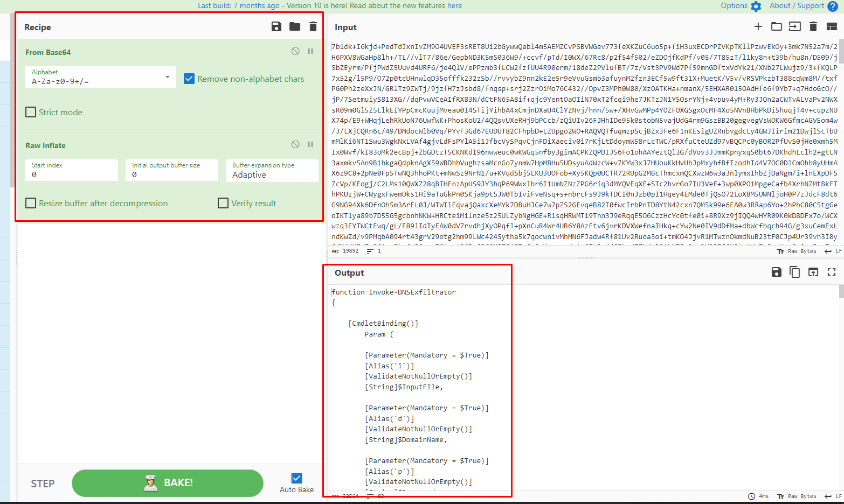Click the 4ms bake time indicator
Image resolution: width=844 pixels, height=504 pixels.
(x=759, y=496)
